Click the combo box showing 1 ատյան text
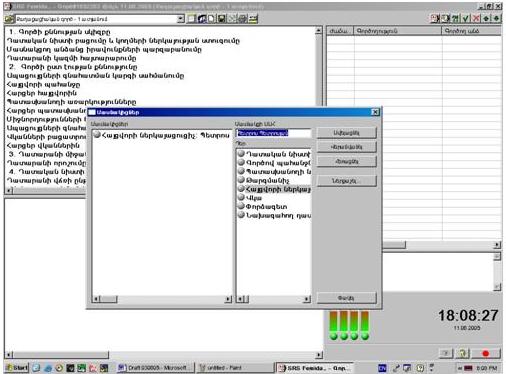The image size is (506, 374). point(96,19)
